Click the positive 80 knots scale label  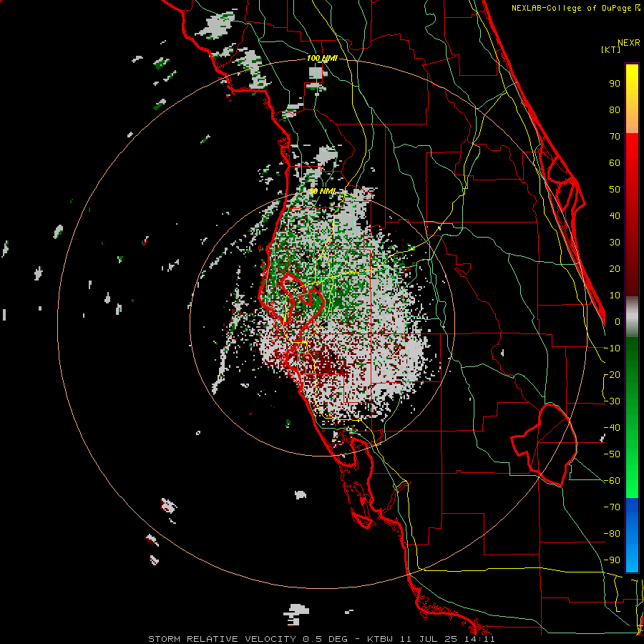[x=615, y=109]
